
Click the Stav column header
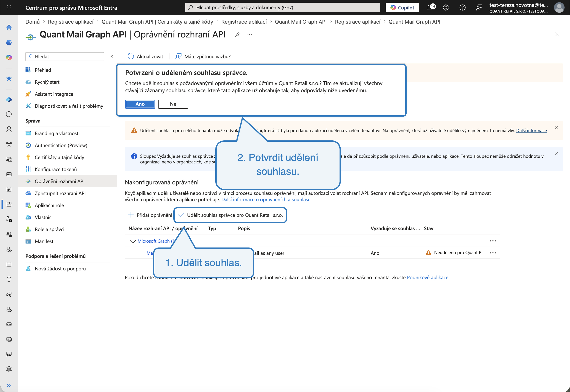pos(428,228)
